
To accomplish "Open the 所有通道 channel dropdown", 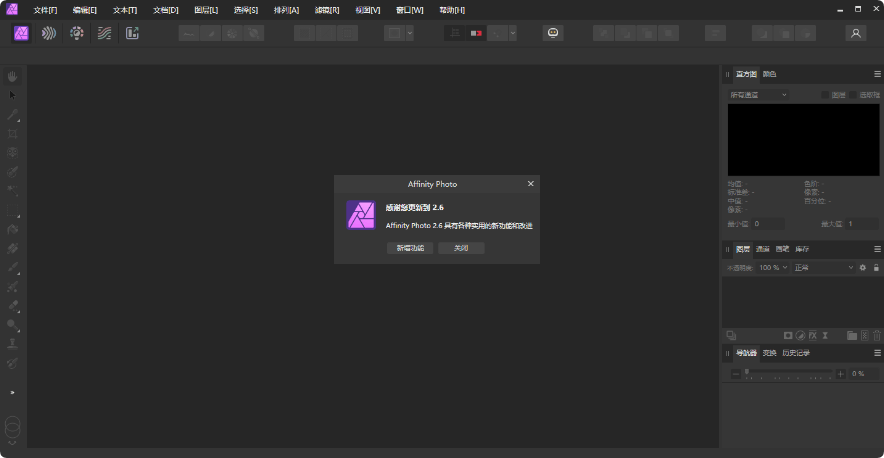I will 758,95.
